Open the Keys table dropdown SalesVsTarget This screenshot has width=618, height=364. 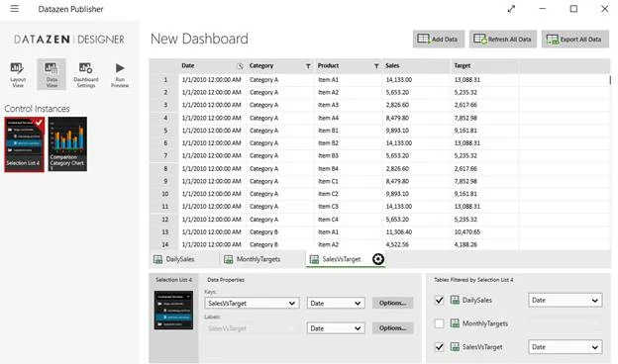tap(252, 303)
